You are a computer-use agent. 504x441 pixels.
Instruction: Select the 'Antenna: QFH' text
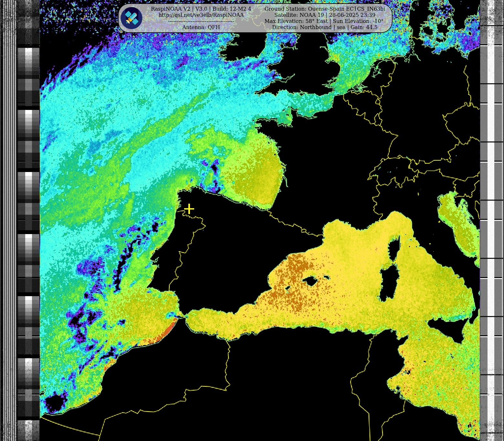coord(201,27)
